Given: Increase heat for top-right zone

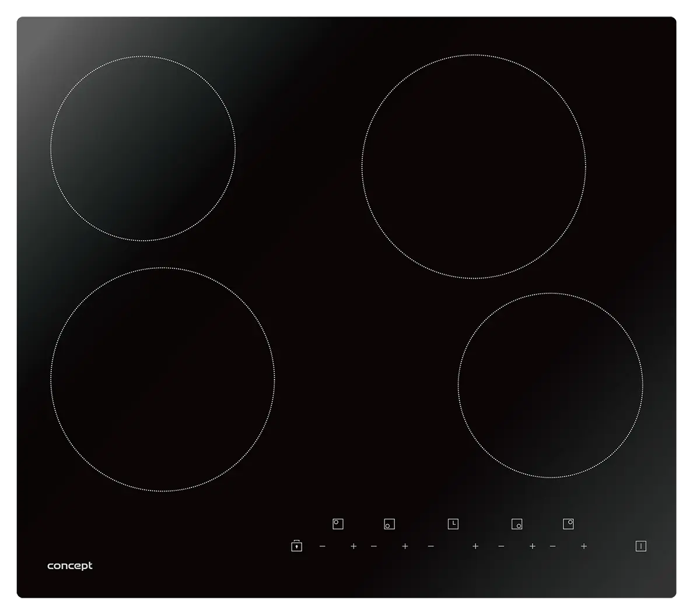Looking at the screenshot, I should (x=583, y=546).
